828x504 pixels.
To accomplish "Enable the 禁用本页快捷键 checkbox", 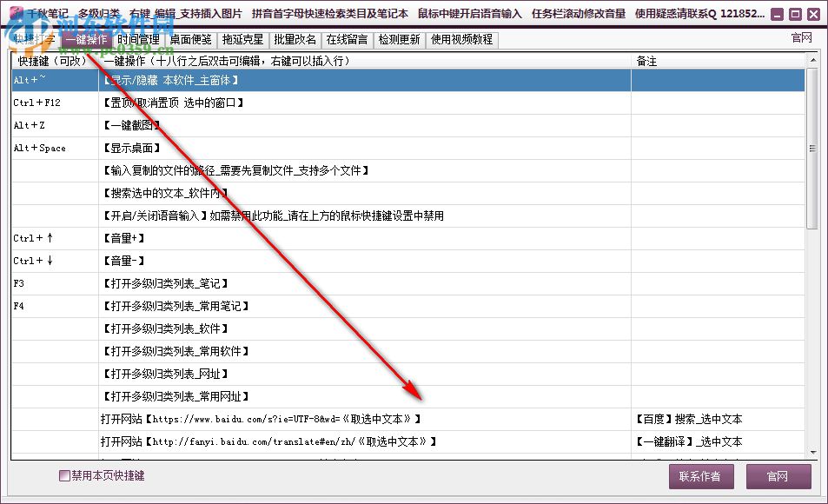I will click(63, 475).
